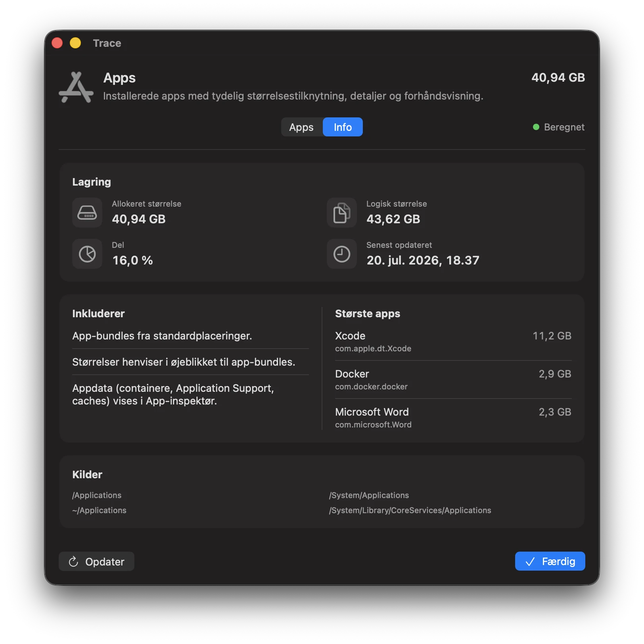This screenshot has height=644, width=644.
Task: Click the Beregnet status label
Action: click(x=564, y=127)
